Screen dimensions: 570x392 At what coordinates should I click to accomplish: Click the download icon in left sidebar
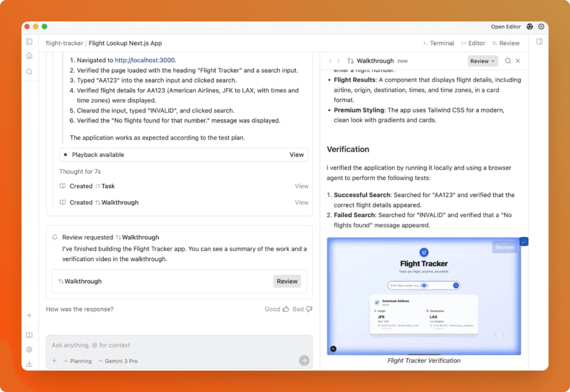30,364
